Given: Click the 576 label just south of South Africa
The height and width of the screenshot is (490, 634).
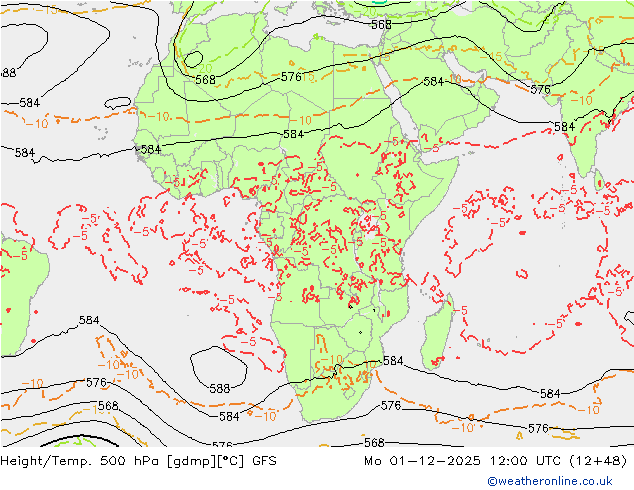Looking at the screenshot, I should point(391,406).
